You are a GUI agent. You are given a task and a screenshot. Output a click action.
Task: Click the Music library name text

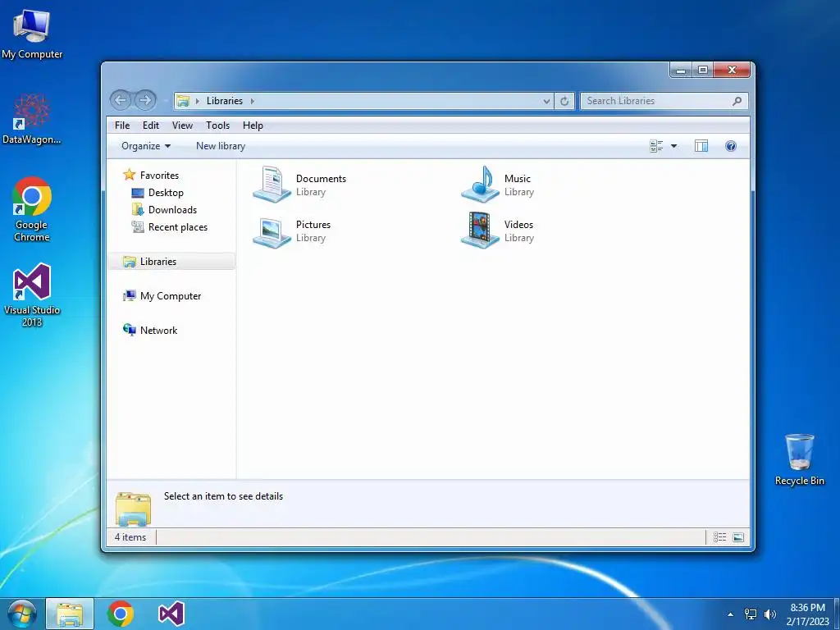click(x=518, y=178)
